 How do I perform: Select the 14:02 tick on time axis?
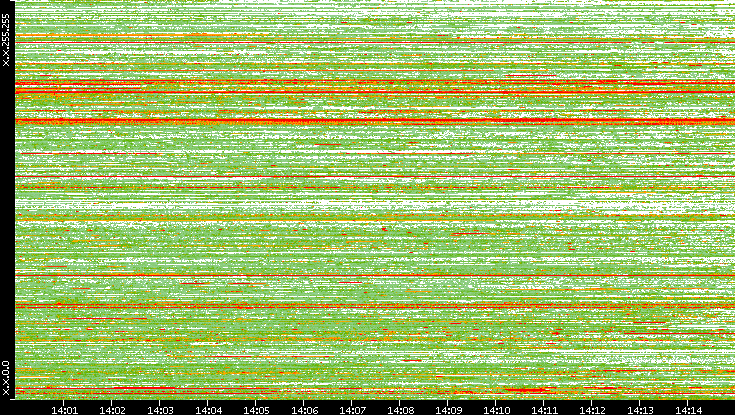[x=113, y=409]
